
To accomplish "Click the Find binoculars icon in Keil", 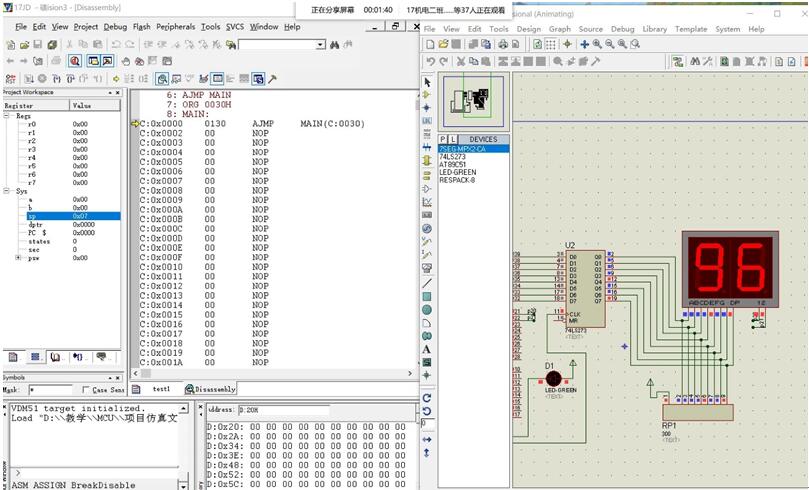I will (x=334, y=45).
